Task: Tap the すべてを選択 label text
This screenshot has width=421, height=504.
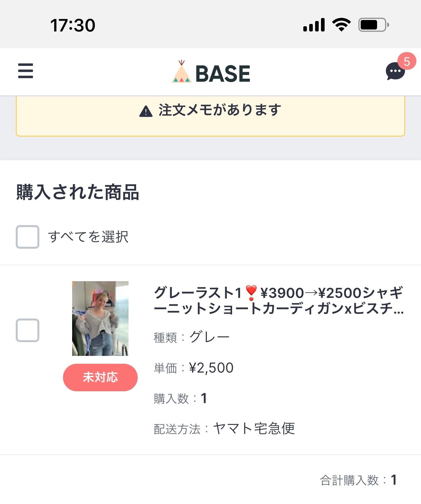Action: point(88,237)
